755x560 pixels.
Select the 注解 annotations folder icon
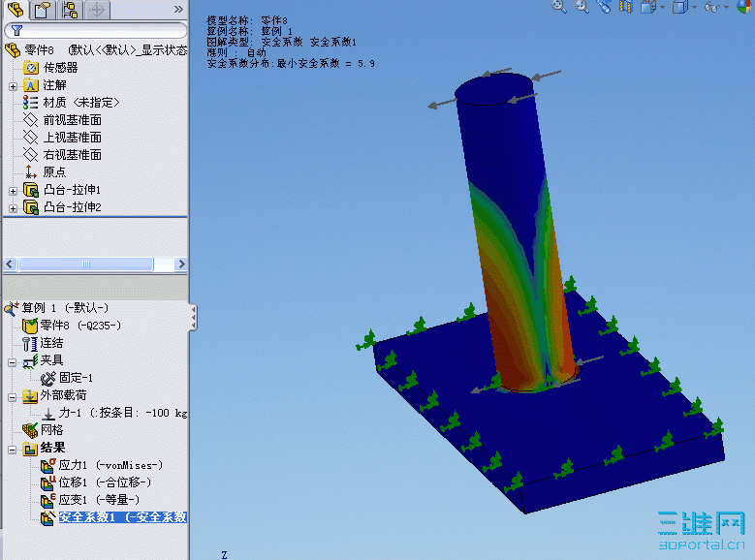coord(31,85)
